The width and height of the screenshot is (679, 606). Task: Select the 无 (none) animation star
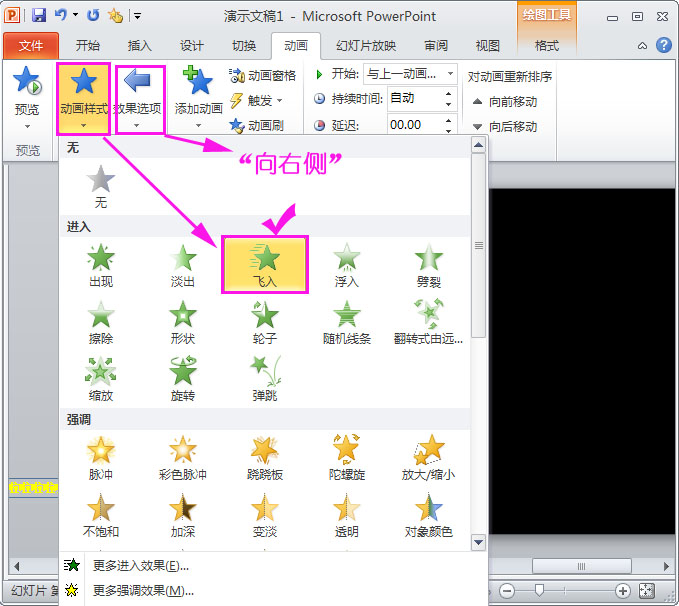click(x=100, y=186)
